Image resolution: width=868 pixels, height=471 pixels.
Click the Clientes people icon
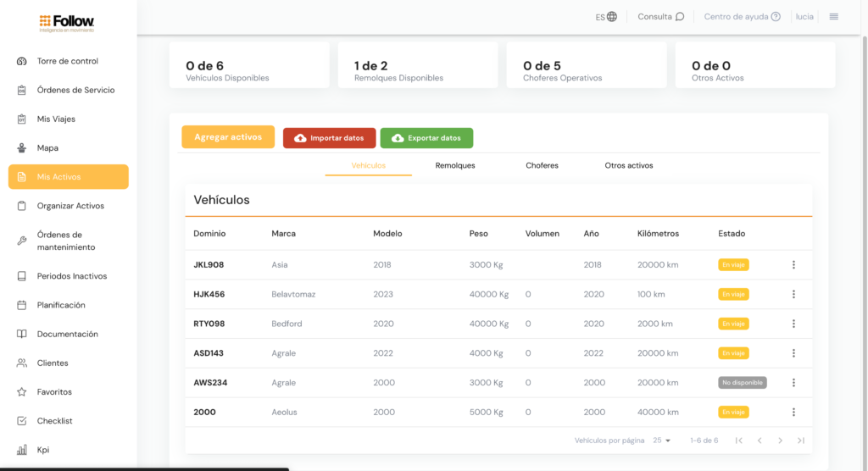click(21, 363)
